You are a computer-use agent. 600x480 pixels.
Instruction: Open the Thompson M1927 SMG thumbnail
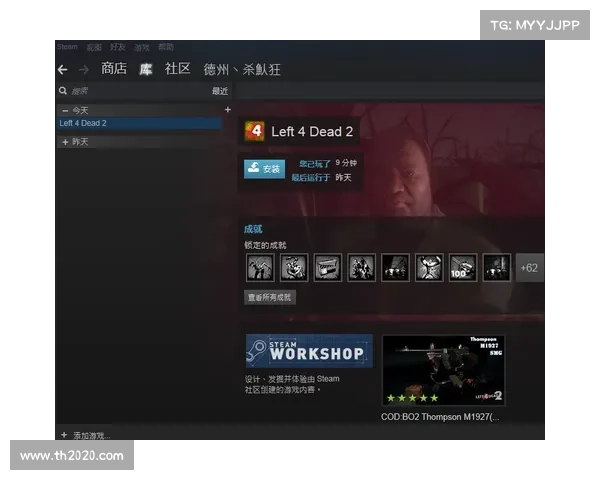point(443,370)
